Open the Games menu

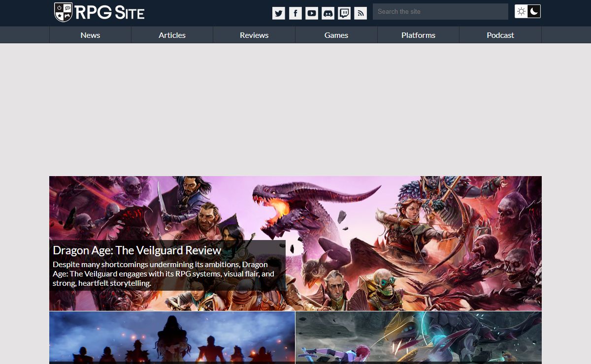coord(336,35)
